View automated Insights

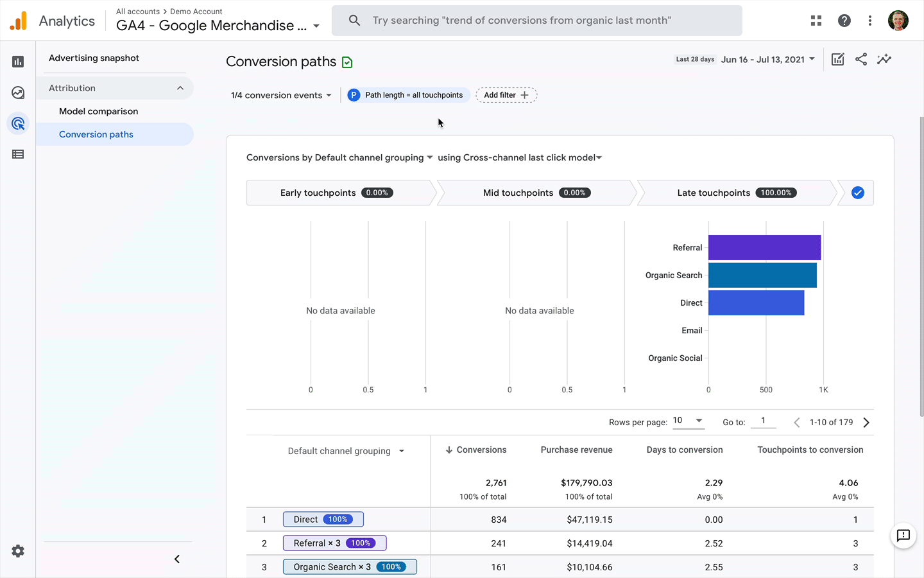(884, 59)
